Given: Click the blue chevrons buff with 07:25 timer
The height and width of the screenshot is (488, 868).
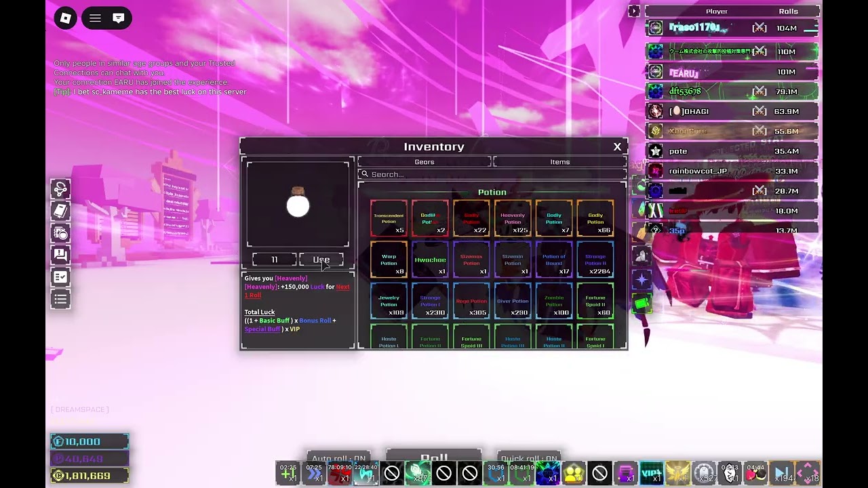Looking at the screenshot, I should pos(314,473).
